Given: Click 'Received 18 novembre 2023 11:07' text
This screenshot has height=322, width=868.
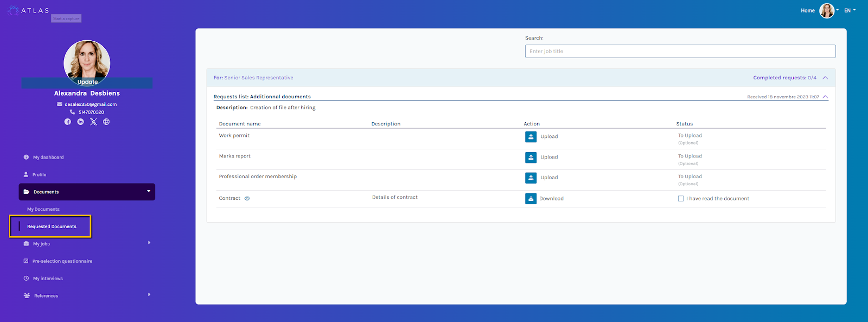Looking at the screenshot, I should point(783,97).
